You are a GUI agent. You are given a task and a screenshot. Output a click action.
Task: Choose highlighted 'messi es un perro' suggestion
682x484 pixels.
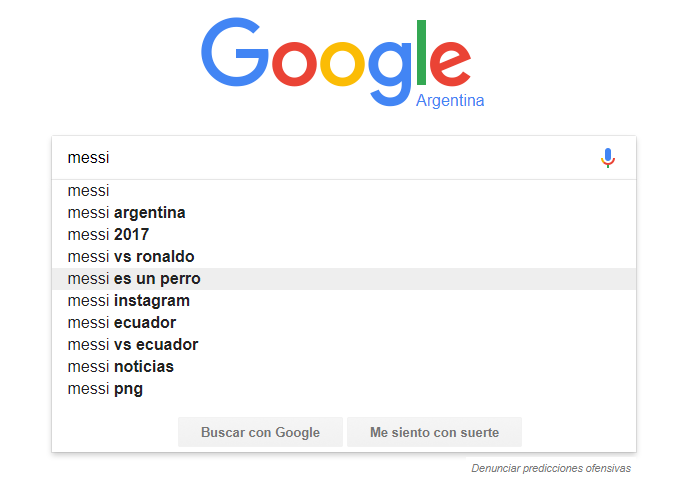click(x=344, y=279)
